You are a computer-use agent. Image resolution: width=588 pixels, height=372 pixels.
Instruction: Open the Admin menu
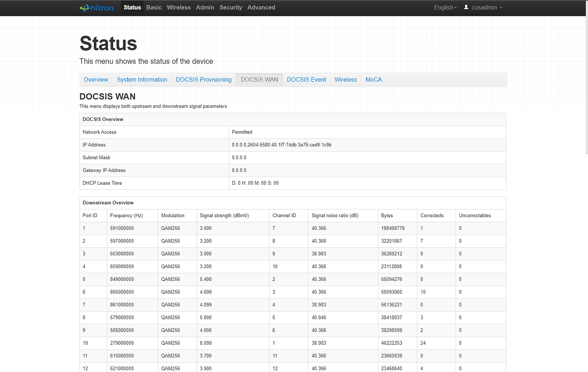(205, 7)
